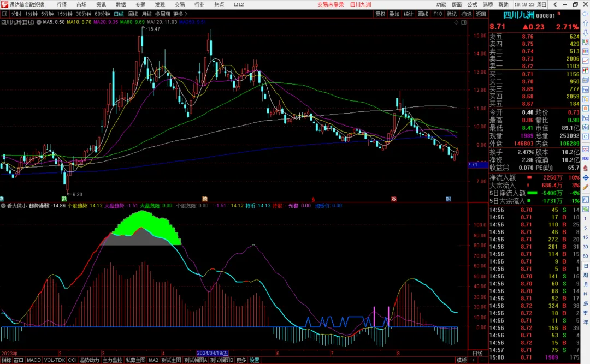Select 月 monthly period in sidebar
The height and width of the screenshot is (364, 590).
tap(586, 285)
